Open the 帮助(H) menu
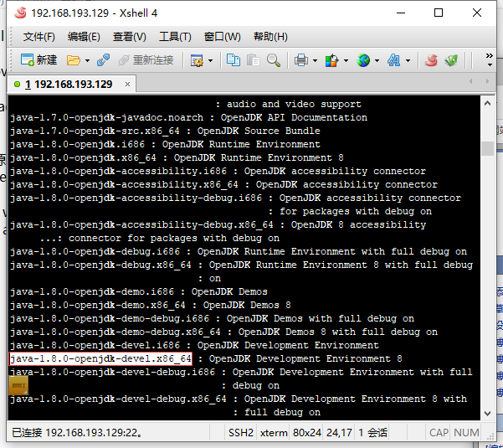This screenshot has height=448, width=503. click(x=270, y=37)
